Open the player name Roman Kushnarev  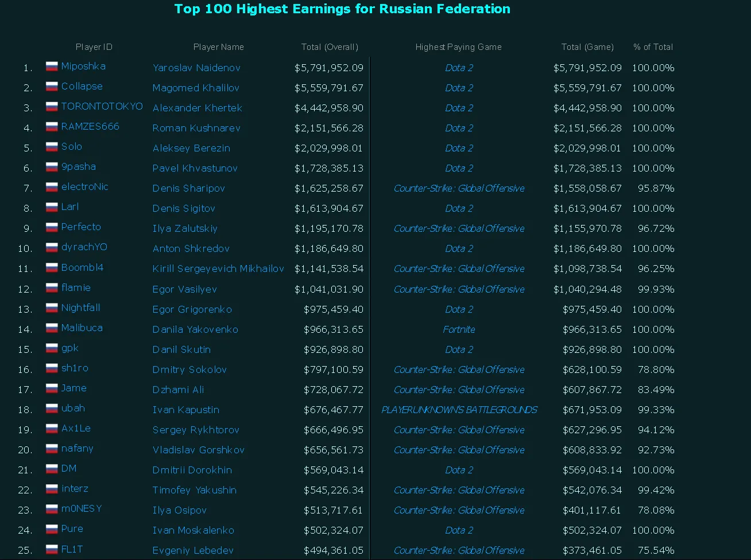click(196, 129)
